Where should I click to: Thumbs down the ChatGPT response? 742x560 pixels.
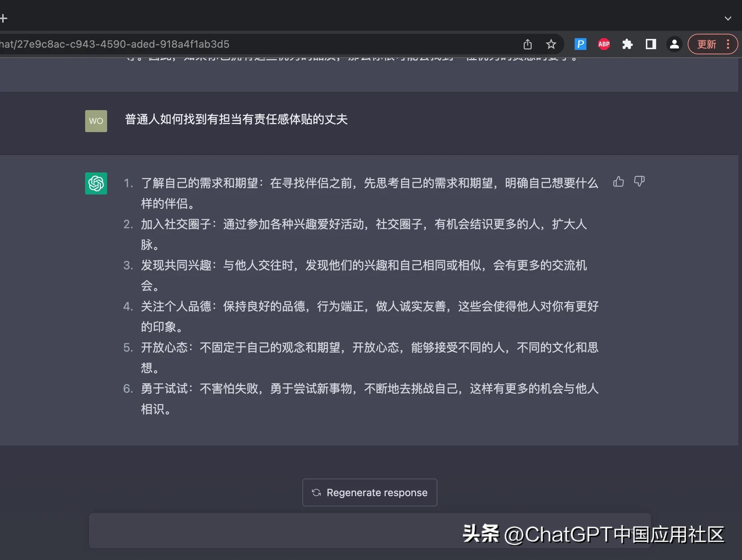639,182
